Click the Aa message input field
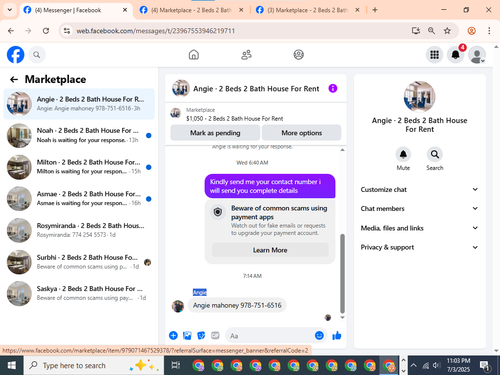Image resolution: width=500 pixels, height=375 pixels. [x=270, y=336]
